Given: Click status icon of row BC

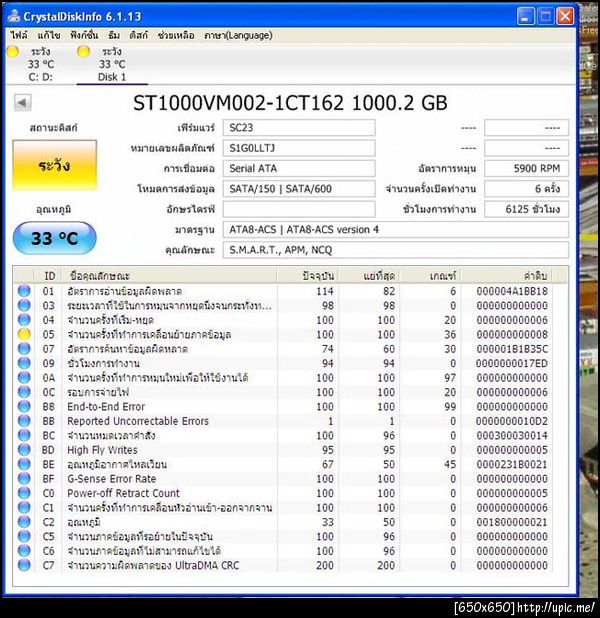Looking at the screenshot, I should tap(24, 436).
